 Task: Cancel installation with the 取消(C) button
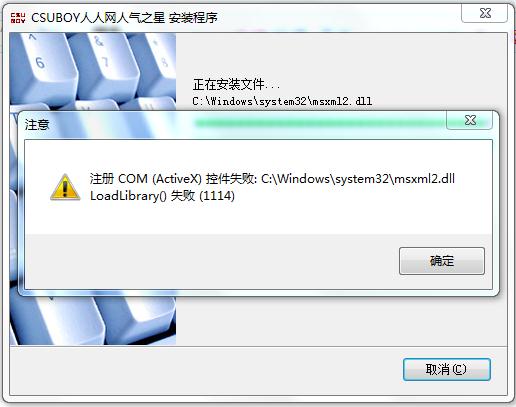tap(446, 369)
